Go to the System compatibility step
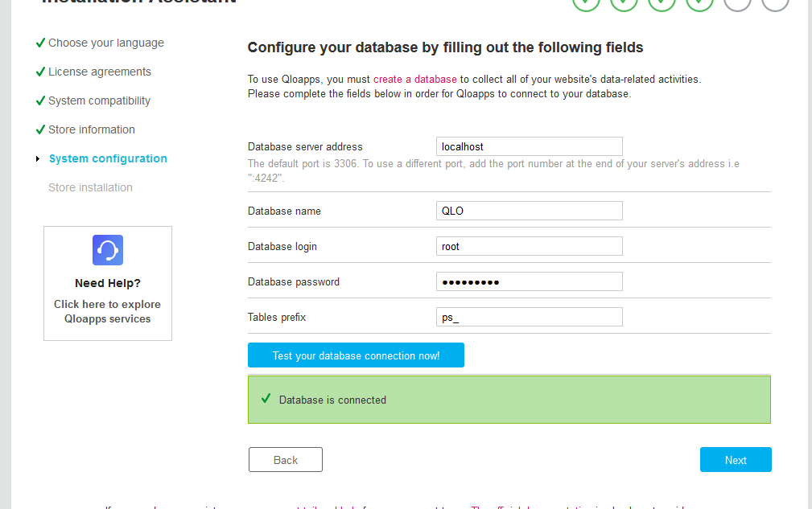The height and width of the screenshot is (509, 812). [x=99, y=101]
